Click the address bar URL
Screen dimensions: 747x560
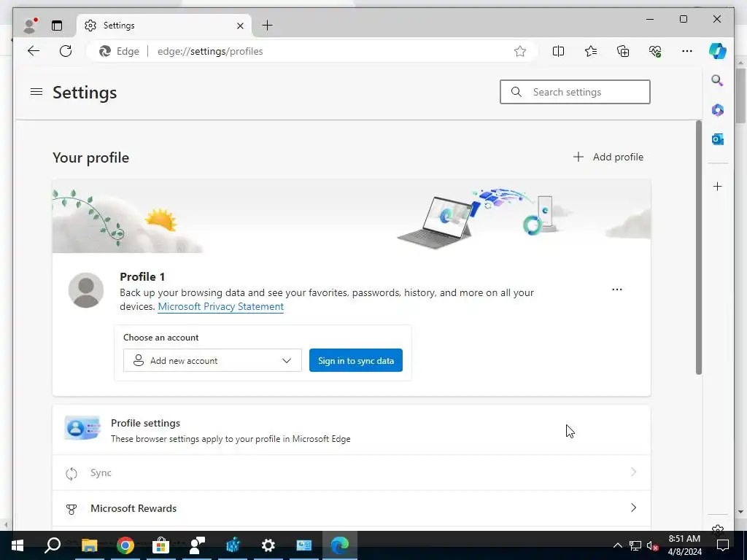click(210, 52)
